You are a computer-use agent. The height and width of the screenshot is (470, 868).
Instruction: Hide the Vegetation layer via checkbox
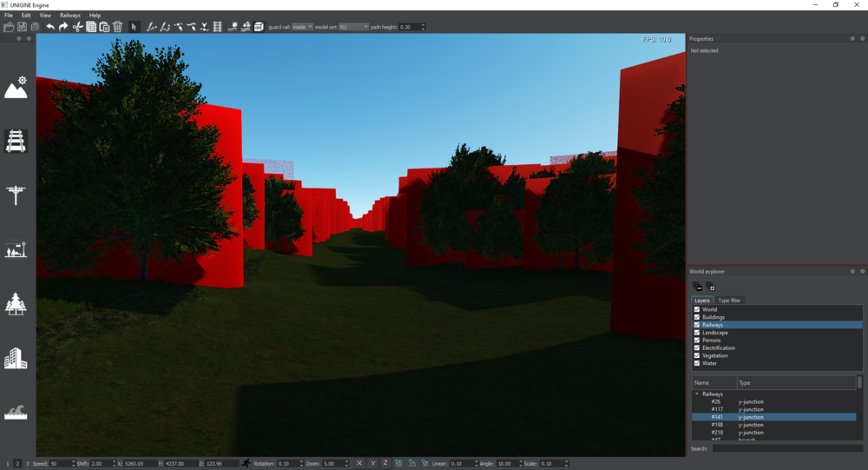[697, 356]
